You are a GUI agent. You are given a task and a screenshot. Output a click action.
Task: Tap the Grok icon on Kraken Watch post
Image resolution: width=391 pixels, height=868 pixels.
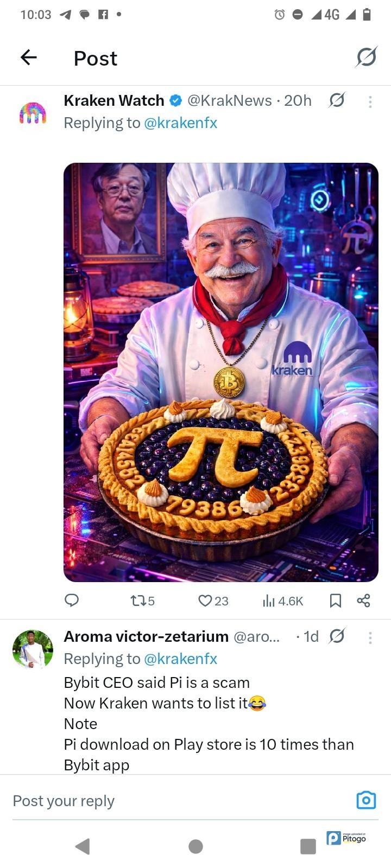pyautogui.click(x=337, y=100)
